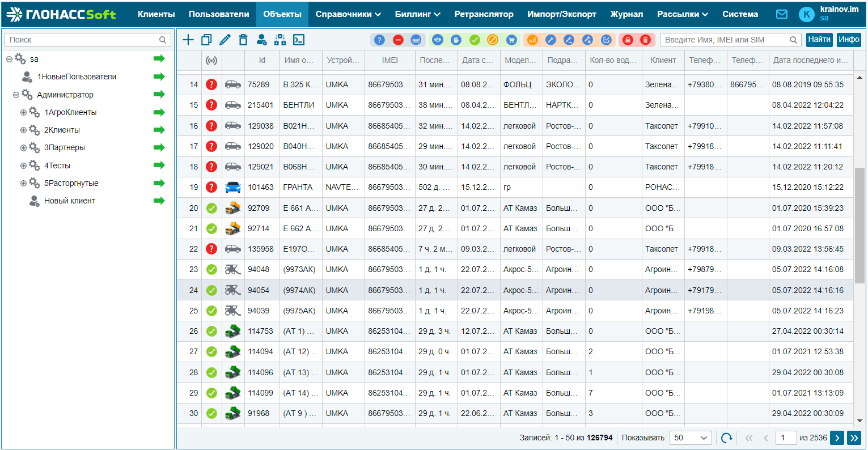868x450 pixels.
Task: Go to next page arrow button
Action: coord(837,438)
